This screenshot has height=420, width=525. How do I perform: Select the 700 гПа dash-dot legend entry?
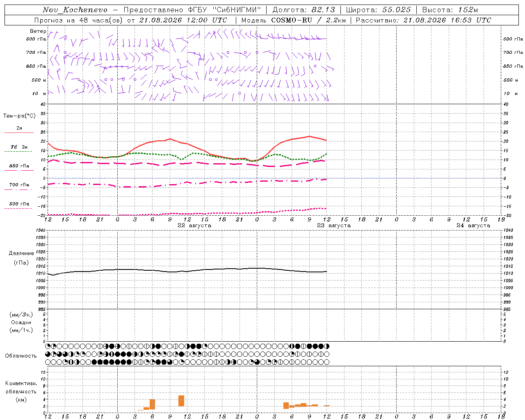click(19, 185)
